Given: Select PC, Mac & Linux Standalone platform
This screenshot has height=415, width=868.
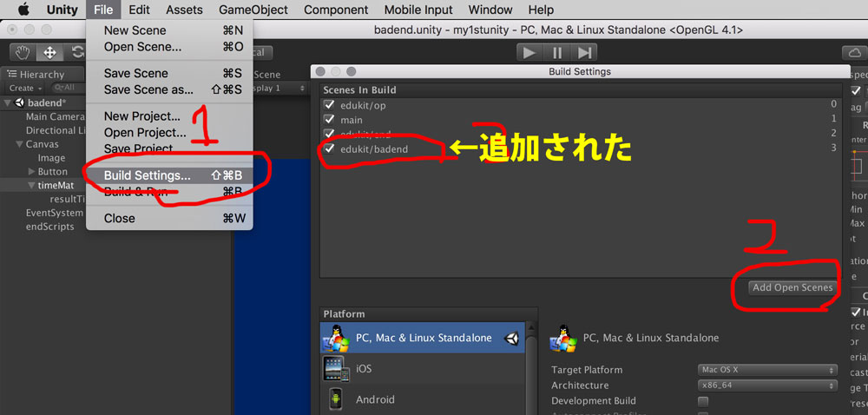Looking at the screenshot, I should pyautogui.click(x=424, y=338).
